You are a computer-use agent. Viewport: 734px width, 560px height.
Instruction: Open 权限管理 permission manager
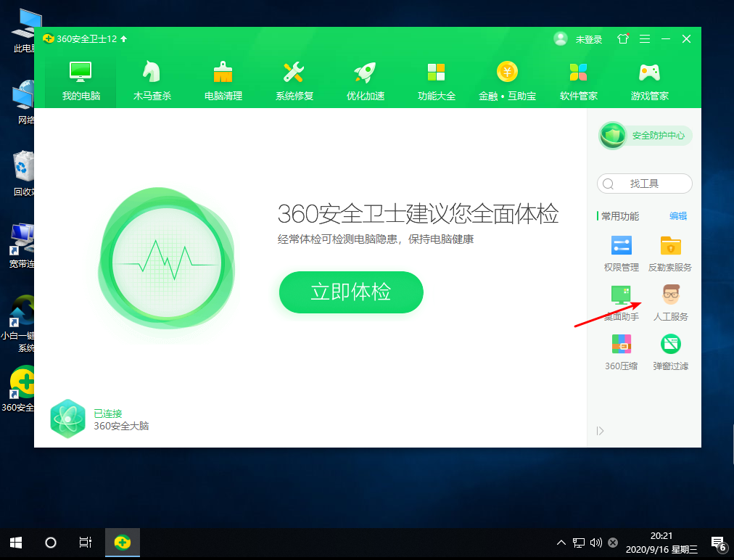coord(621,252)
